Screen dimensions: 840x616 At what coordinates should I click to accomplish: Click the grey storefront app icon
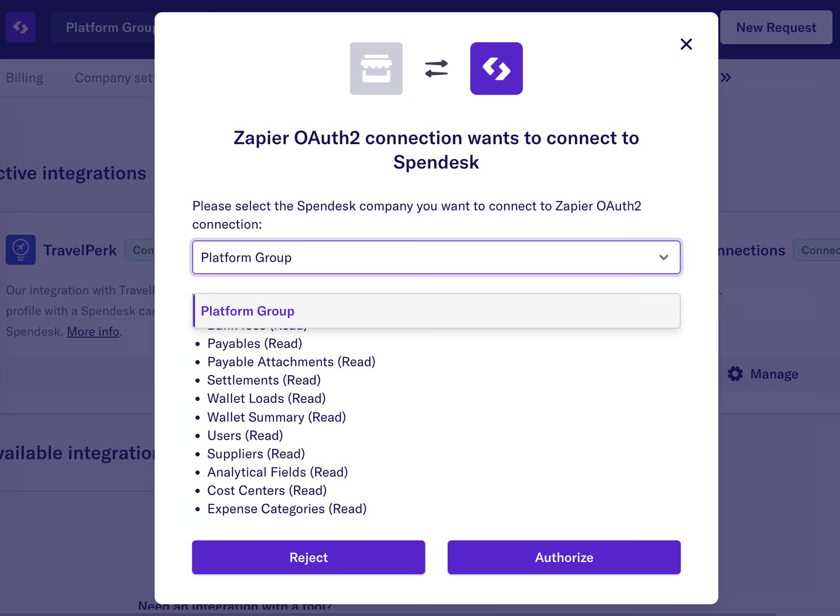376,69
